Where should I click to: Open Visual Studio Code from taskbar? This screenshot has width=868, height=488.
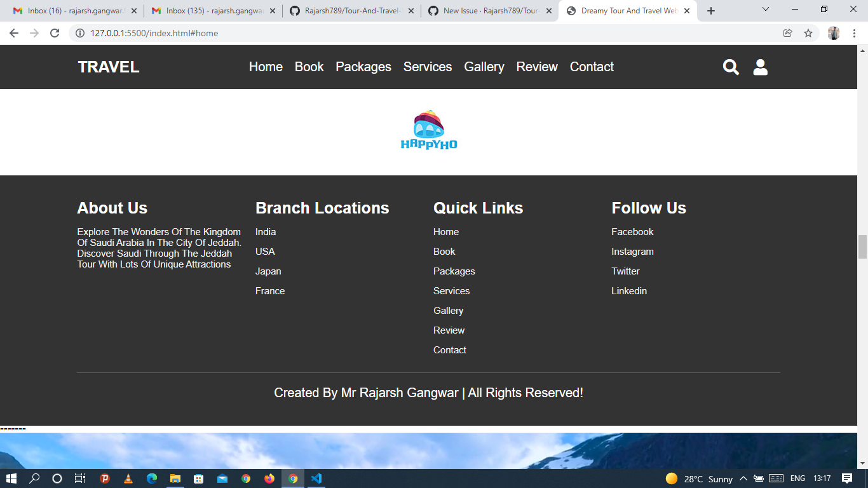(316, 478)
